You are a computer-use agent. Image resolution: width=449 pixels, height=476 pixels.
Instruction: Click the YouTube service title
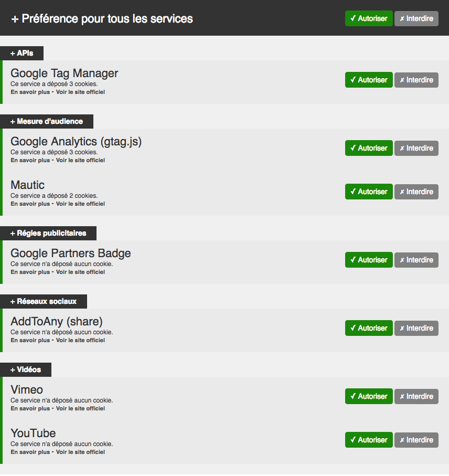(x=33, y=433)
